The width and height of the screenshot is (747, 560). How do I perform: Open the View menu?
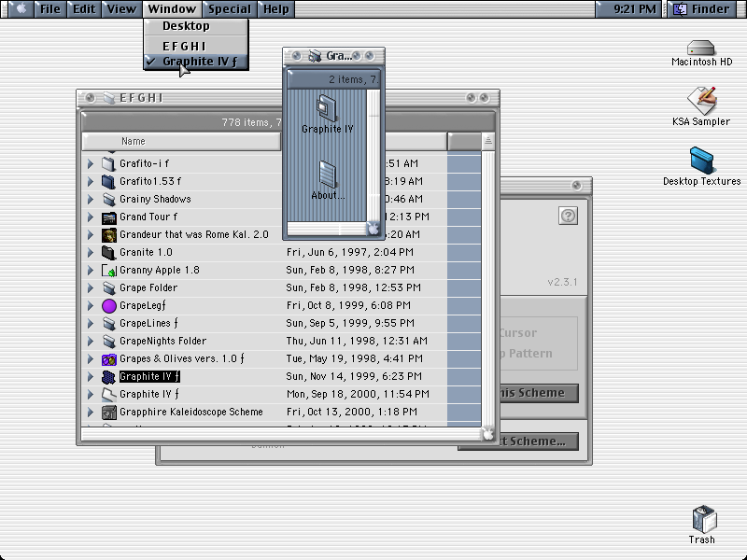[x=121, y=8]
